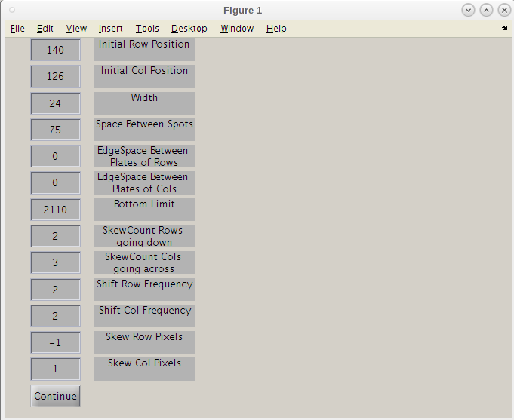Open the Window menu
The image size is (514, 420).
[237, 29]
